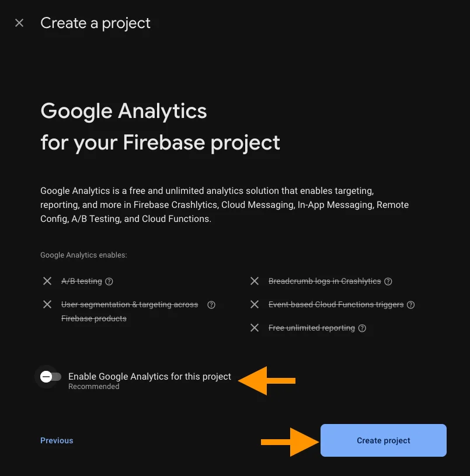
Task: Click the X mark beside A/B testing
Action: (x=47, y=282)
